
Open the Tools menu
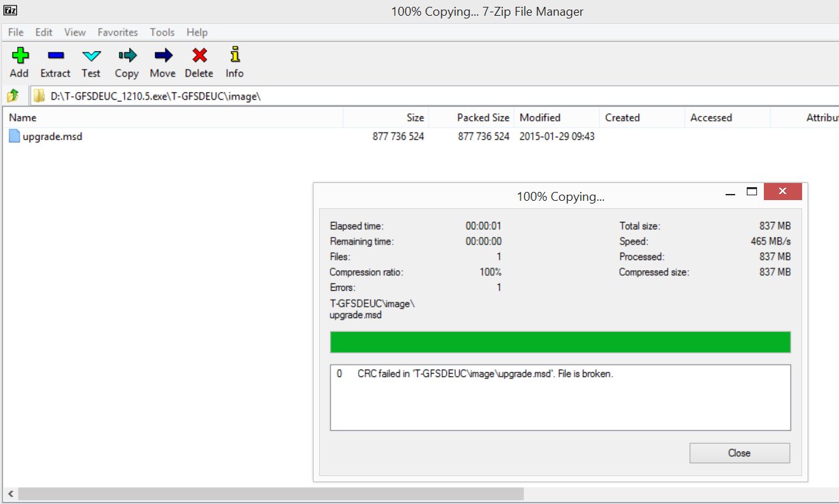pos(162,32)
